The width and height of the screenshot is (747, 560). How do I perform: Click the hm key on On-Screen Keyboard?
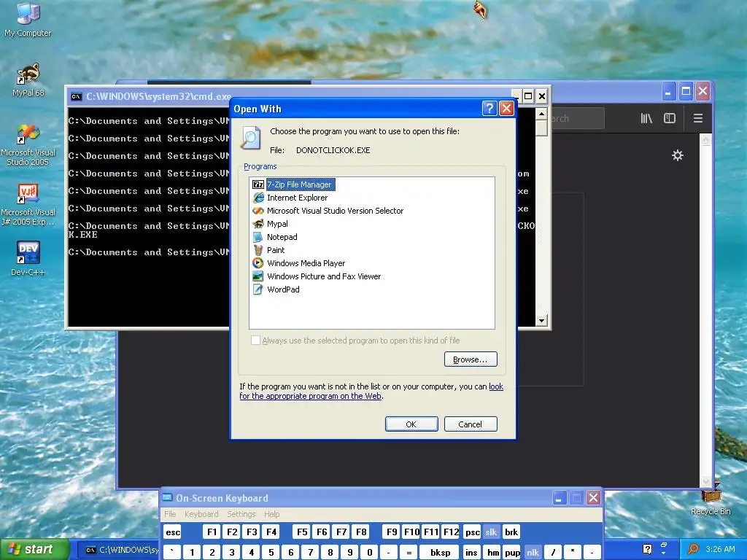pyautogui.click(x=493, y=553)
